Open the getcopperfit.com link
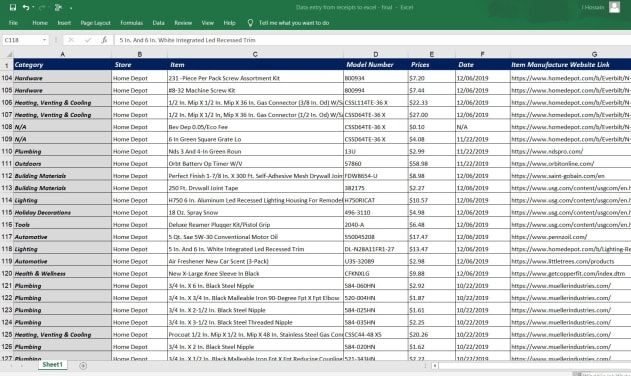Screen dimensions: 631x376 click(x=568, y=273)
